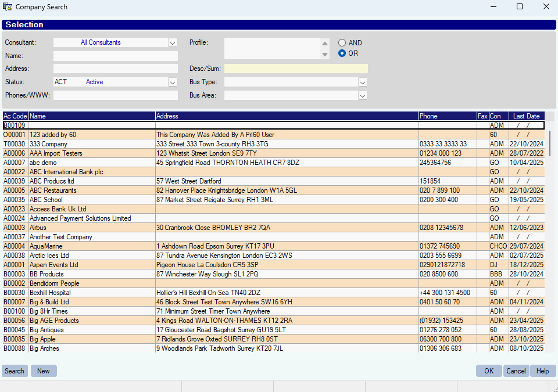
Task: Select the 'Big AGE Products' row
Action: tap(274, 321)
